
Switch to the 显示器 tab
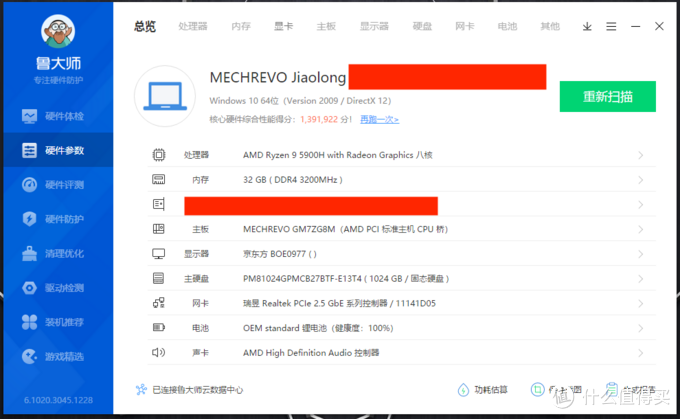(x=374, y=27)
